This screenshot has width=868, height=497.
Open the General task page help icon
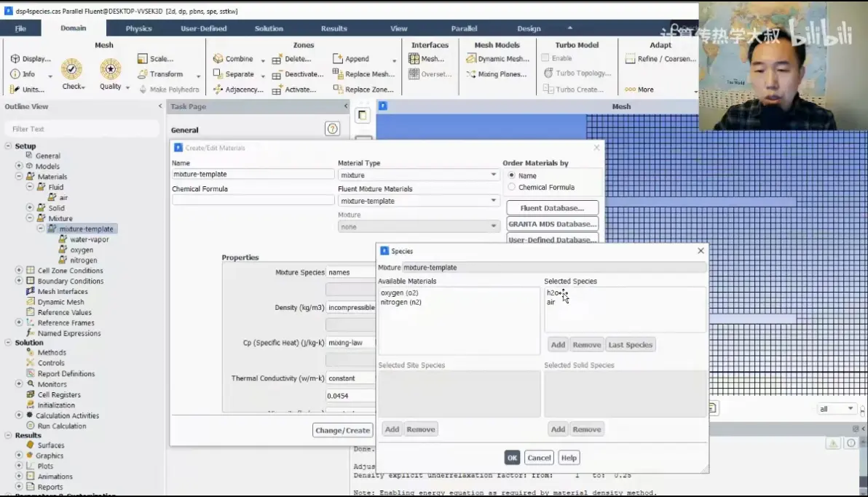pyautogui.click(x=332, y=129)
